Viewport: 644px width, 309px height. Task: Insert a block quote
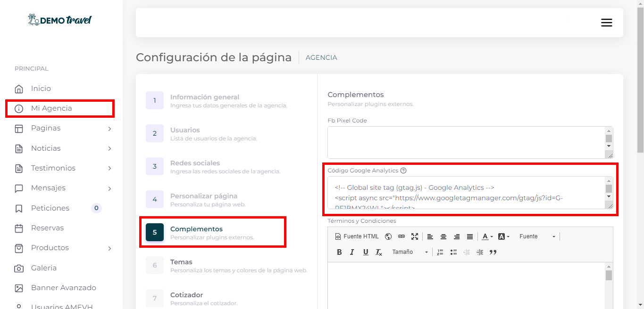[493, 252]
